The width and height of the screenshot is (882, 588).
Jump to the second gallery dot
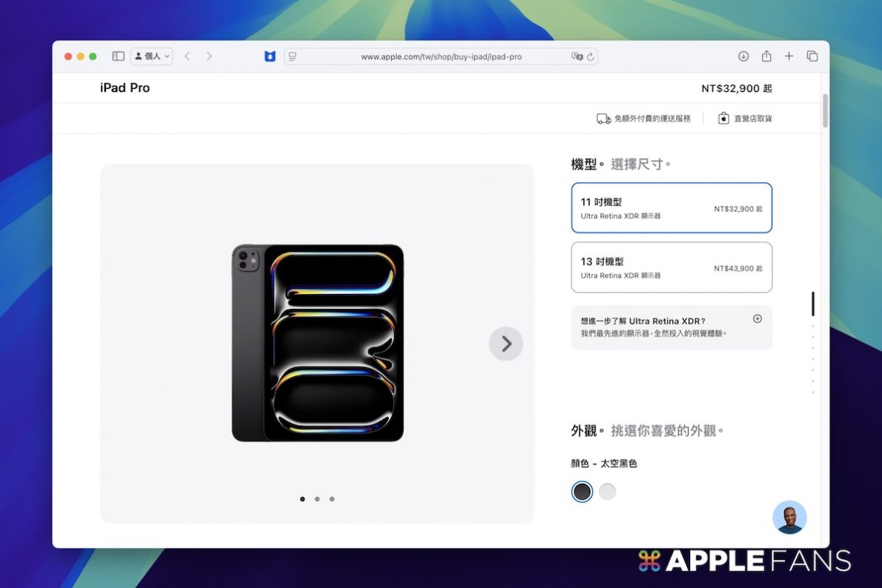click(x=317, y=499)
